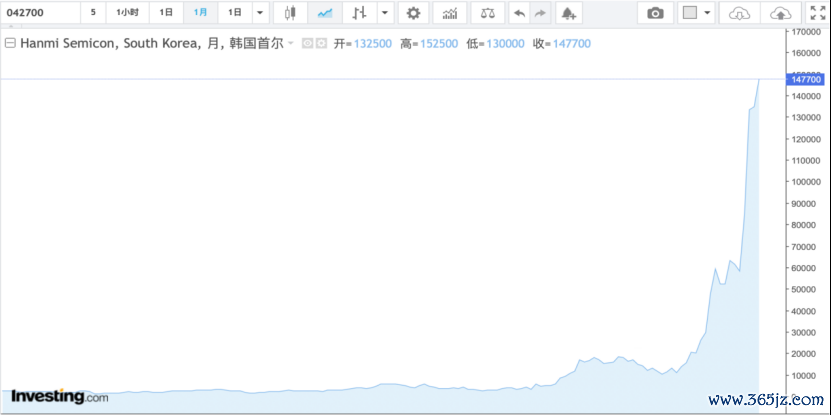Click the blue 147700 price label on axis
Viewport: 831px width, 415px height.
click(805, 80)
